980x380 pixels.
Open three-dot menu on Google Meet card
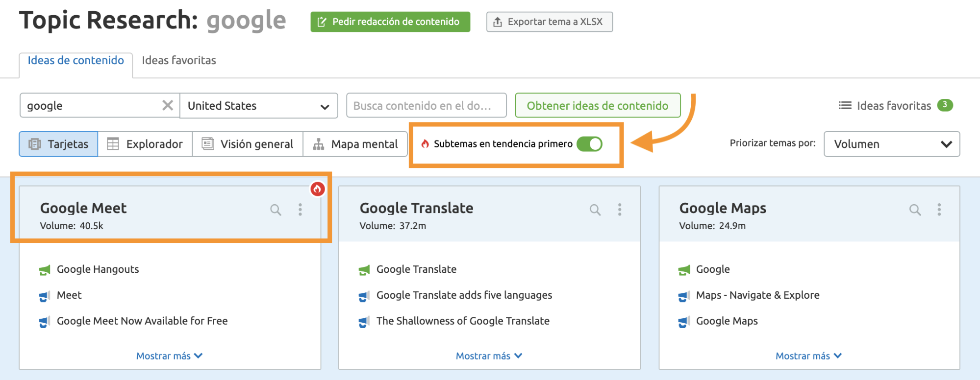click(300, 210)
